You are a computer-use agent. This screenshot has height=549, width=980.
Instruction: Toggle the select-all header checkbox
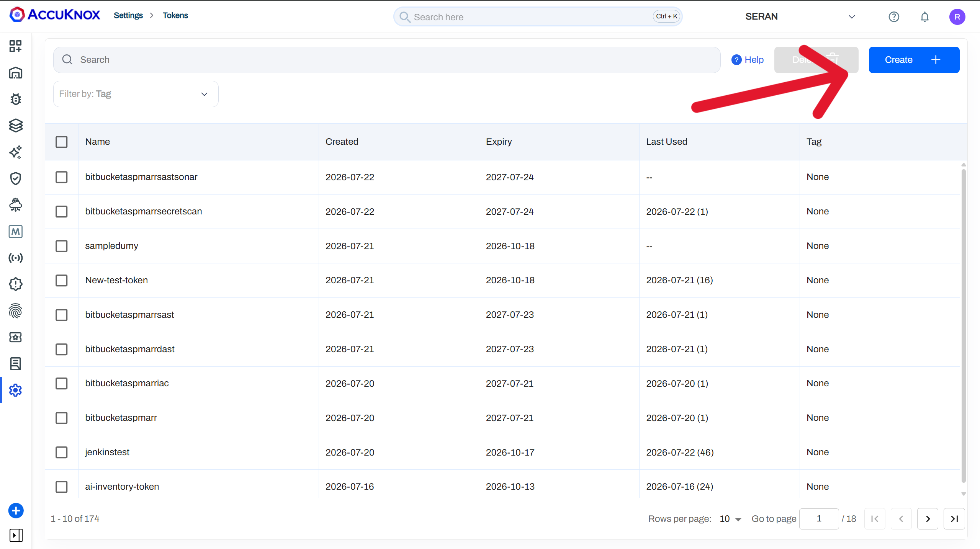coord(62,142)
